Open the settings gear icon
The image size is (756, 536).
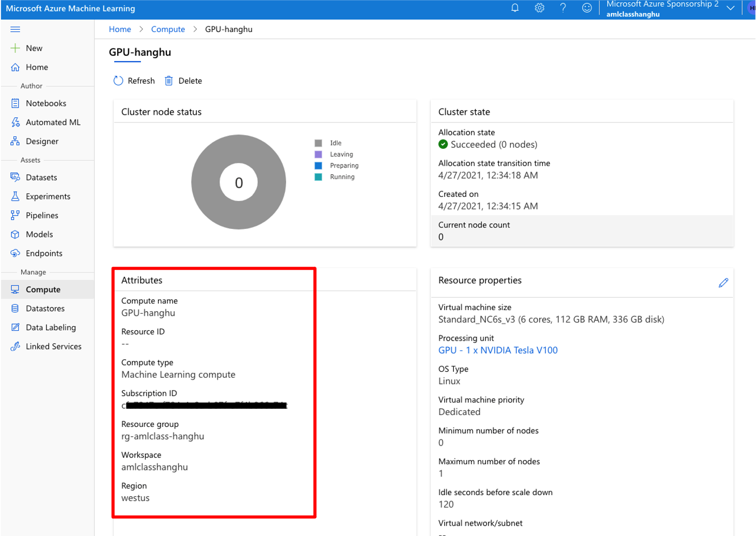pos(539,8)
